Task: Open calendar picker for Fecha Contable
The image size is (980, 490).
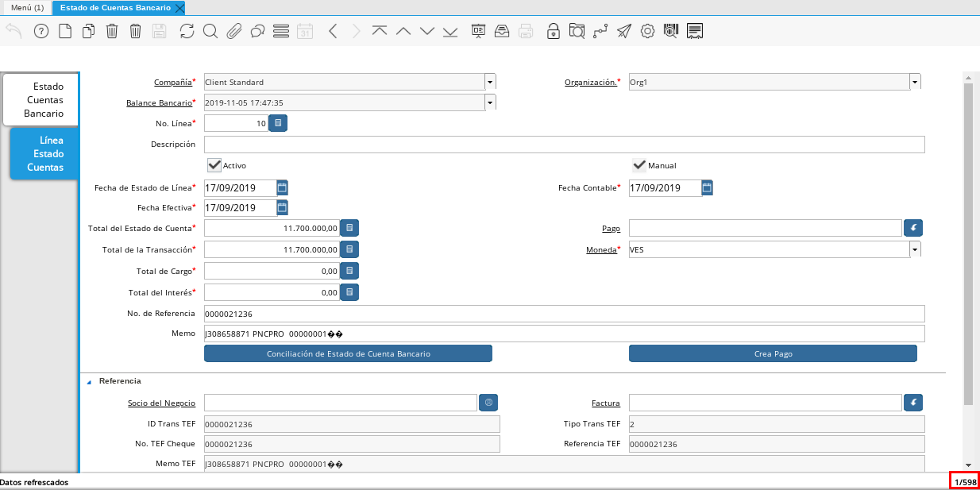Action: click(707, 187)
